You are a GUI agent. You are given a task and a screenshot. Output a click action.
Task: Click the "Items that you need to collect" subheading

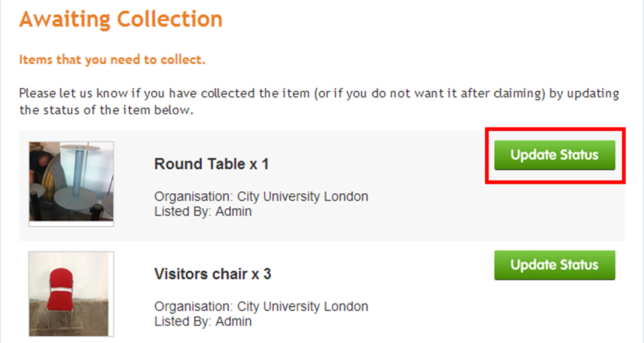point(112,60)
